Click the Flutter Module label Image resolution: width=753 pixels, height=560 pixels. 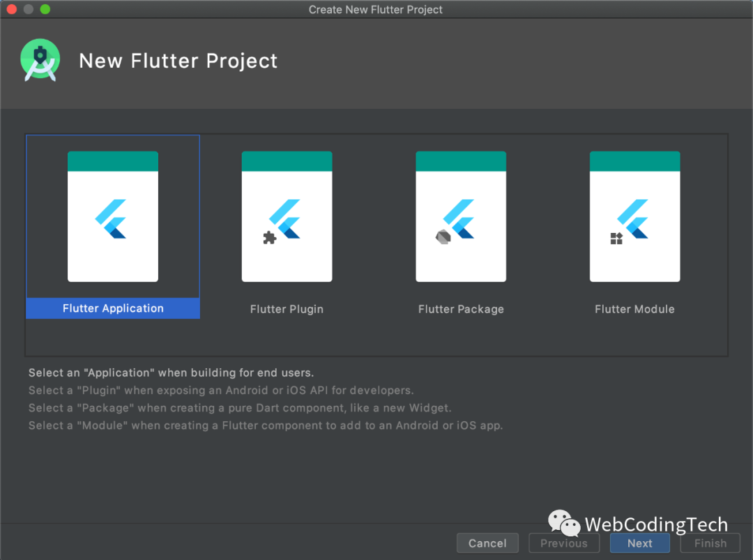pos(635,310)
